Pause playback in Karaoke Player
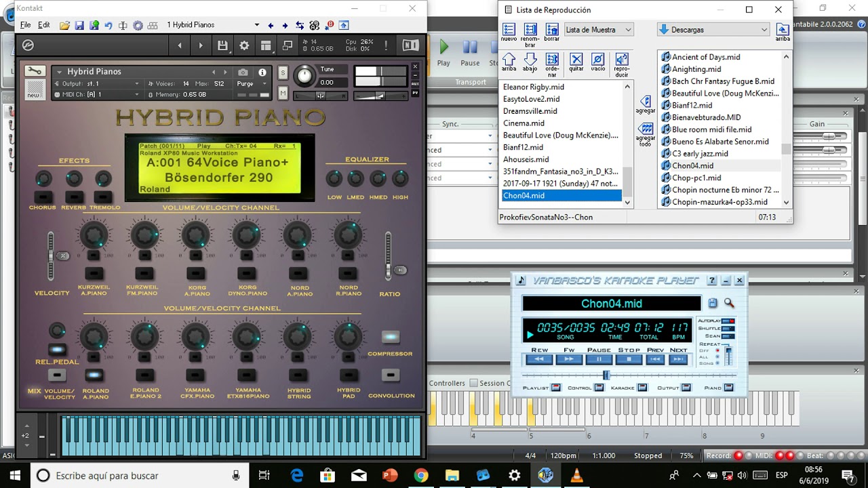This screenshot has height=488, width=868. 599,359
